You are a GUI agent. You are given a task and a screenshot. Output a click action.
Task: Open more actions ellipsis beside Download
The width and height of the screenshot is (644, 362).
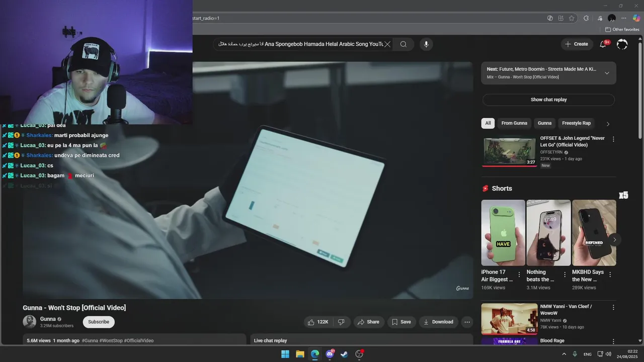(467, 322)
